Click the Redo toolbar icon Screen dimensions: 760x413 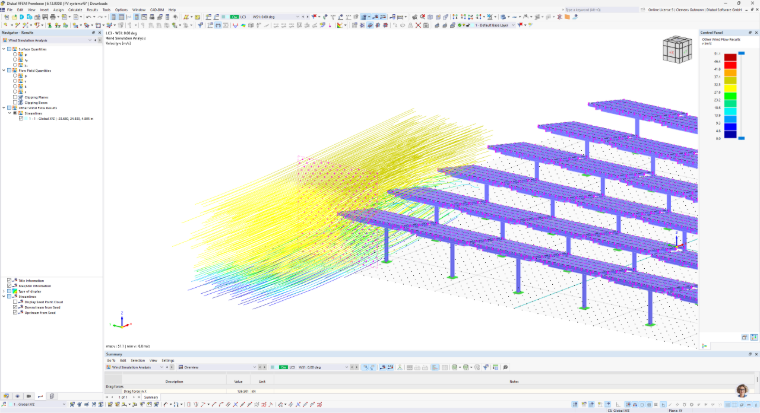click(x=99, y=17)
